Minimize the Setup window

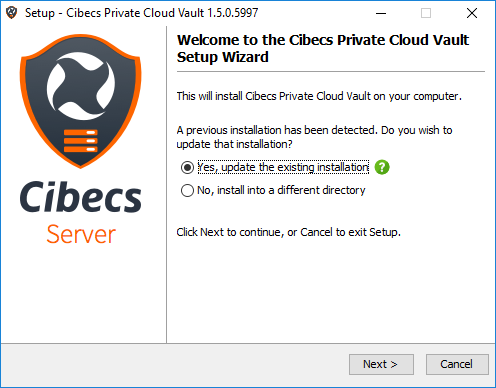(x=381, y=13)
